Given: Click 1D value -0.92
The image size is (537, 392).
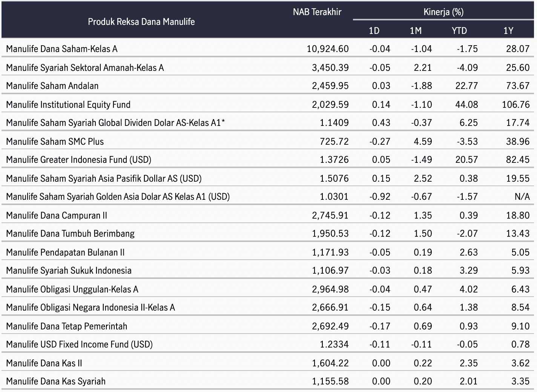Looking at the screenshot, I should tap(379, 196).
